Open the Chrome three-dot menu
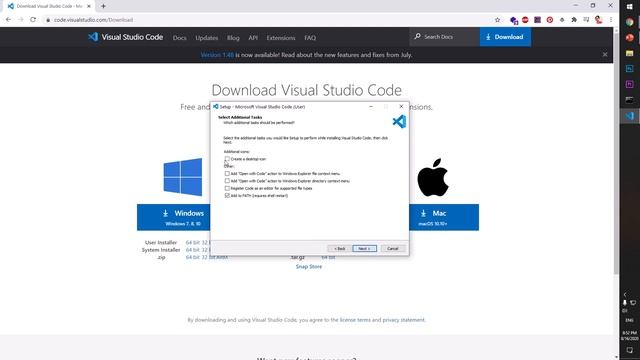 coord(611,20)
